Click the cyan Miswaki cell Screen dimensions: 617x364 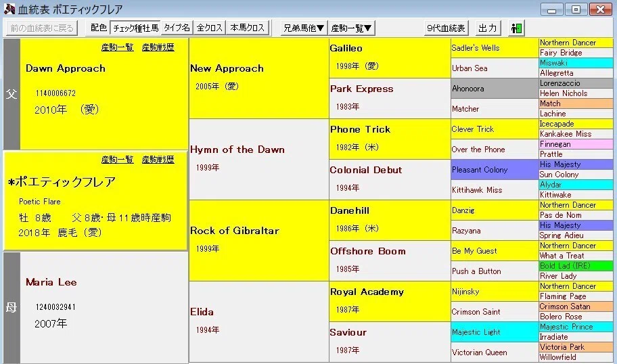click(x=576, y=63)
